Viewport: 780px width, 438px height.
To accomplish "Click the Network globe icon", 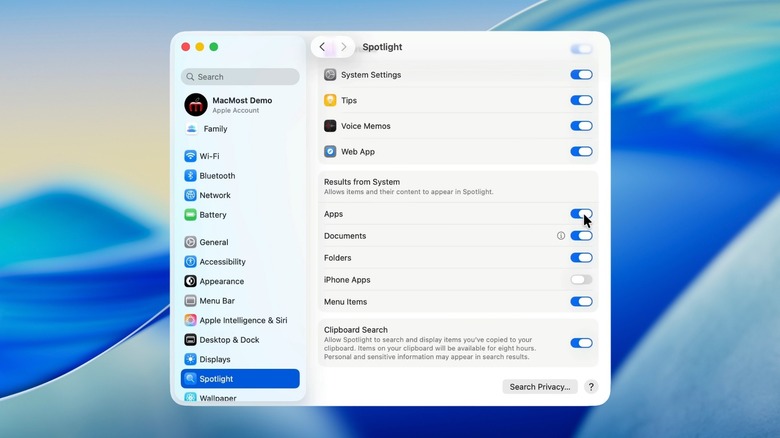I will (190, 195).
